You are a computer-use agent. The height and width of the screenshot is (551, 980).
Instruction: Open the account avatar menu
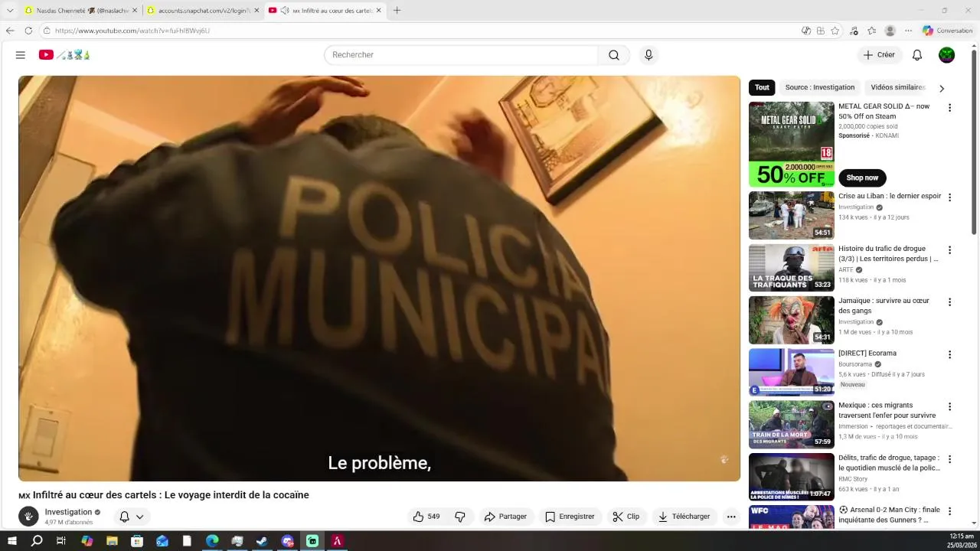(x=947, y=55)
